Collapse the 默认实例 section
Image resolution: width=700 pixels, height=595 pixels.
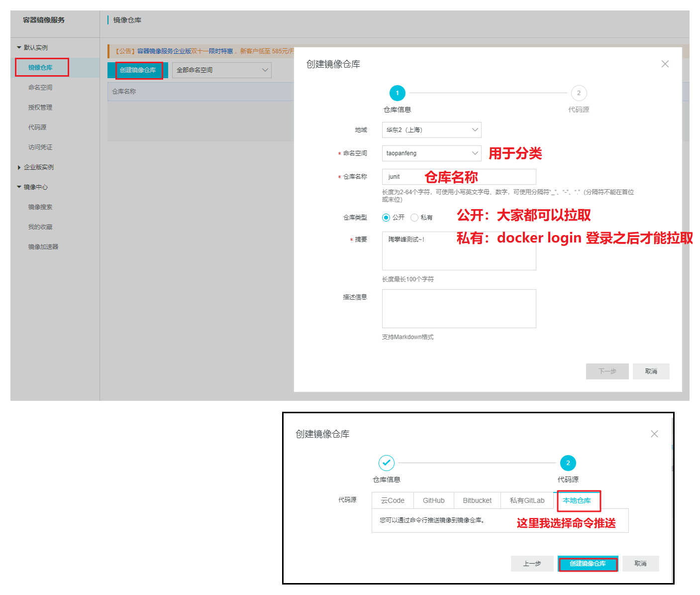click(x=33, y=48)
